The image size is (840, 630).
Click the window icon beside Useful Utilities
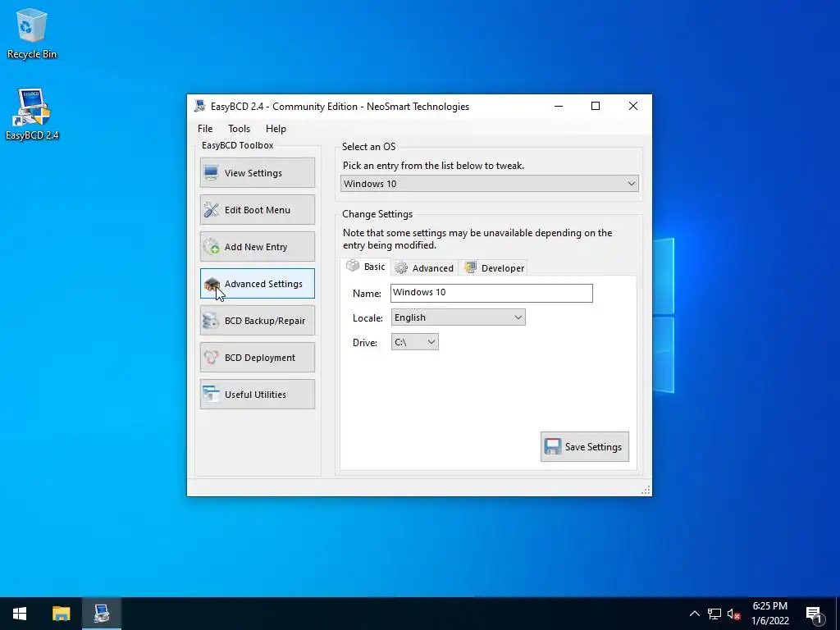click(x=212, y=395)
